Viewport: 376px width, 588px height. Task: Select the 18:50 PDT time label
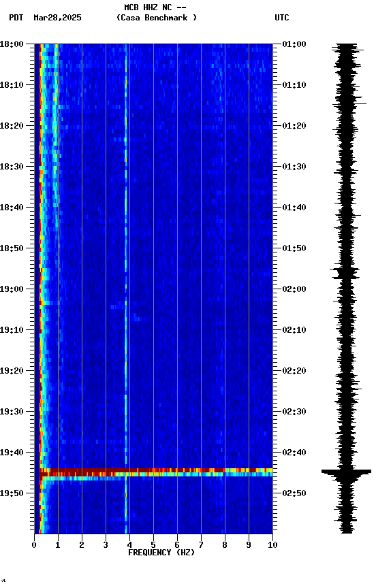click(12, 248)
